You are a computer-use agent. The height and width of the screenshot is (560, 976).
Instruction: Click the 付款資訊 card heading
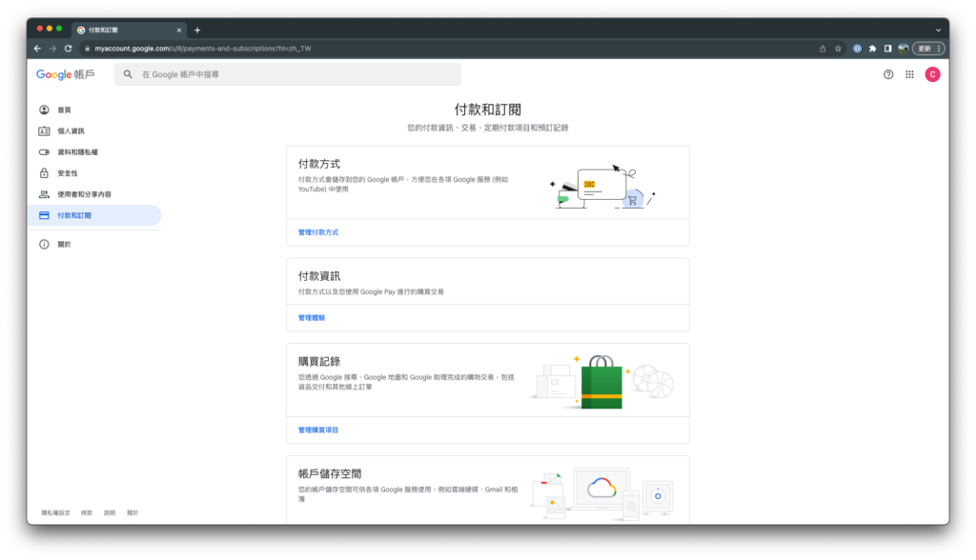[x=319, y=276]
